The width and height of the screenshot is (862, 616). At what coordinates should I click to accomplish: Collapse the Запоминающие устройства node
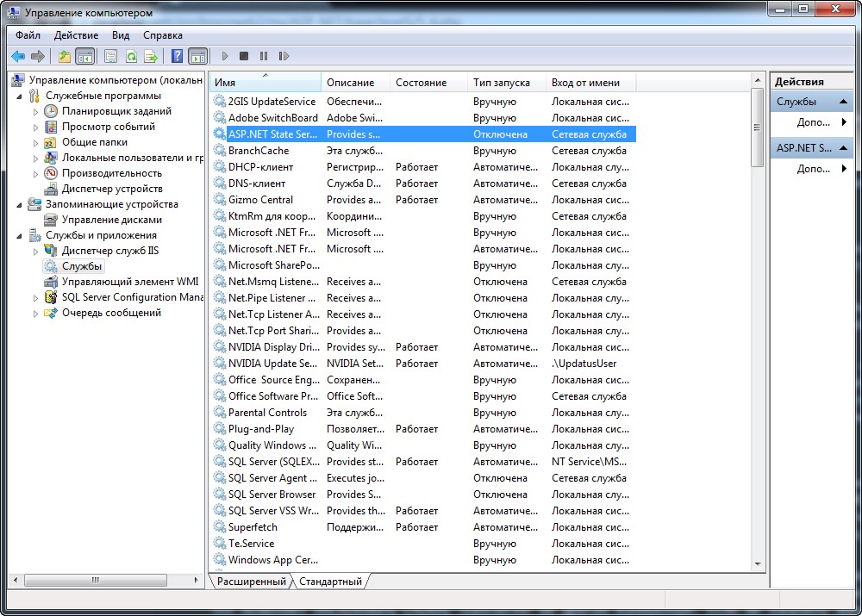(x=20, y=205)
